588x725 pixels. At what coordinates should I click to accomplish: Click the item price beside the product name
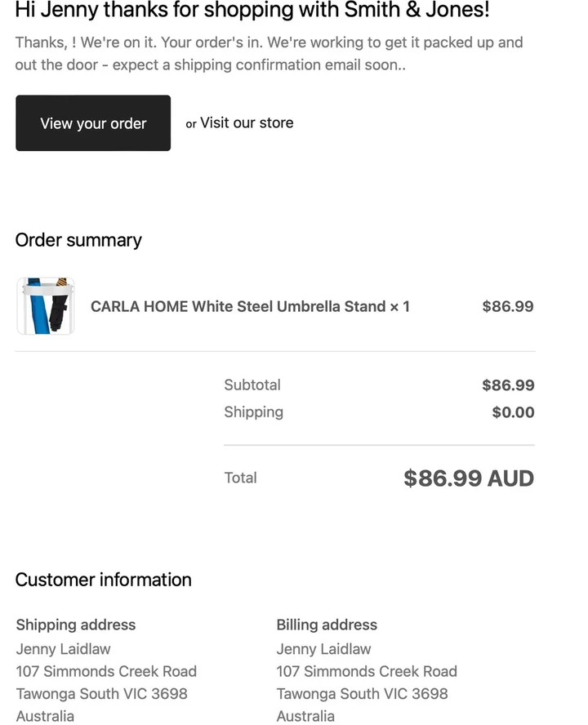click(507, 306)
